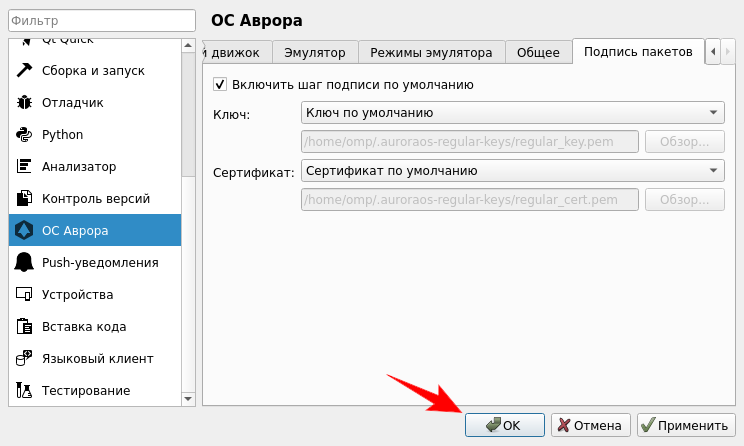The image size is (744, 446).
Task: Select the Build and Run hammer icon
Action: [x=25, y=70]
